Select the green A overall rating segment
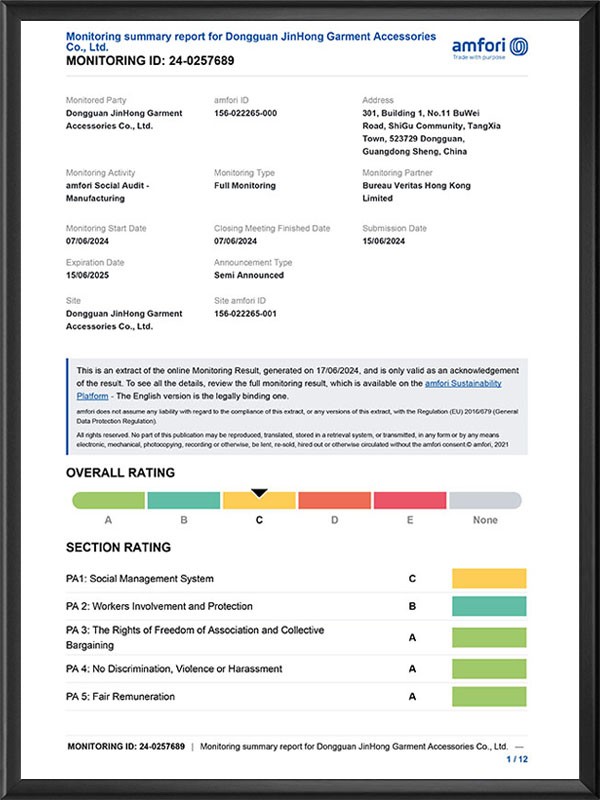Screen dimensions: 600x800 click(x=109, y=501)
